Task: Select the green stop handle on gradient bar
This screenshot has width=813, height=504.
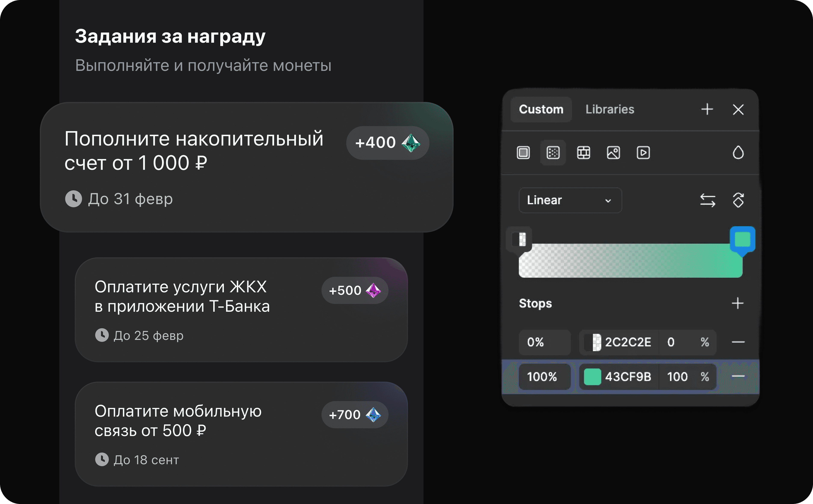Action: (x=742, y=239)
